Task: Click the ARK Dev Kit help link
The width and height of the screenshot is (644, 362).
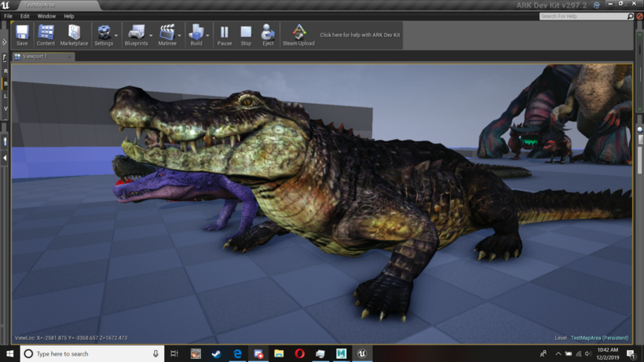Action: [x=360, y=35]
